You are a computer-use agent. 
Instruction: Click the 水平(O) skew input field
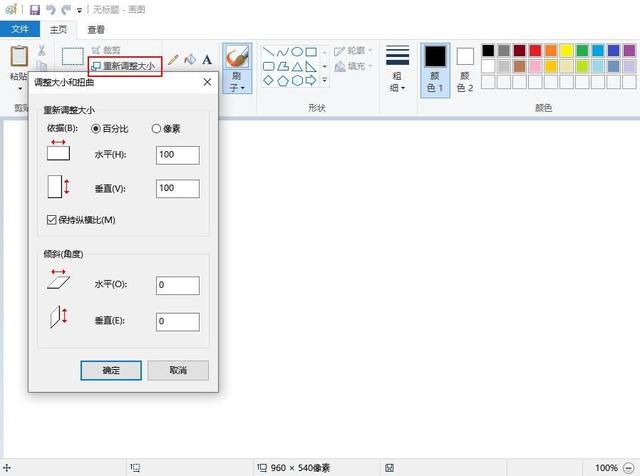point(178,285)
